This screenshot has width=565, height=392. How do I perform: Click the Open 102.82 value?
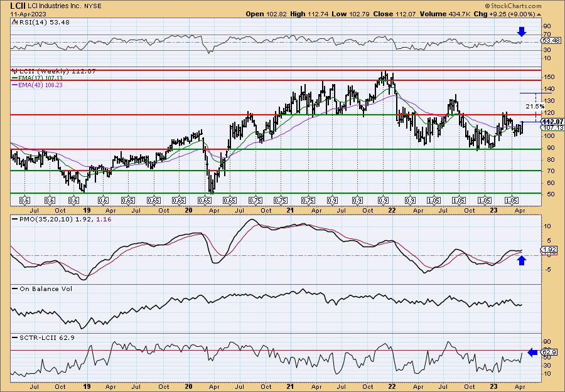(266, 14)
